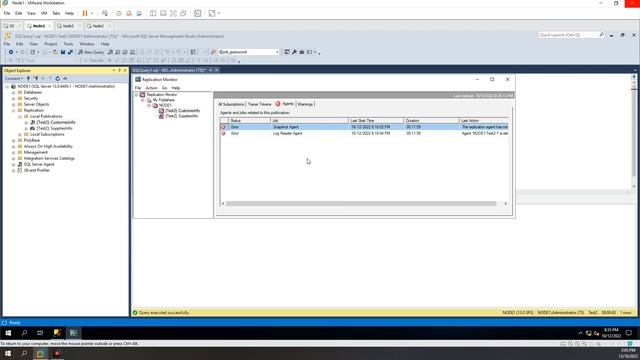Click the Job column header in agents grid
Screen dimensions: 640x360
pos(309,121)
